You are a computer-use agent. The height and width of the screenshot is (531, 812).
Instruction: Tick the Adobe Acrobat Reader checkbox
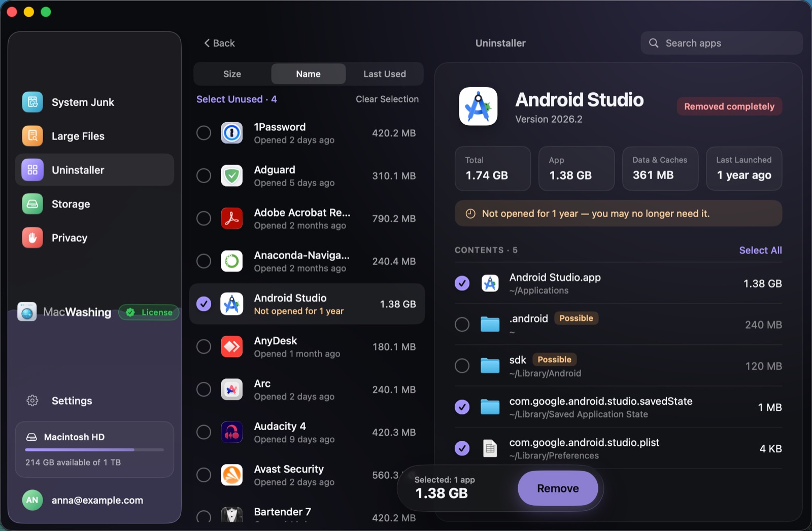point(204,219)
